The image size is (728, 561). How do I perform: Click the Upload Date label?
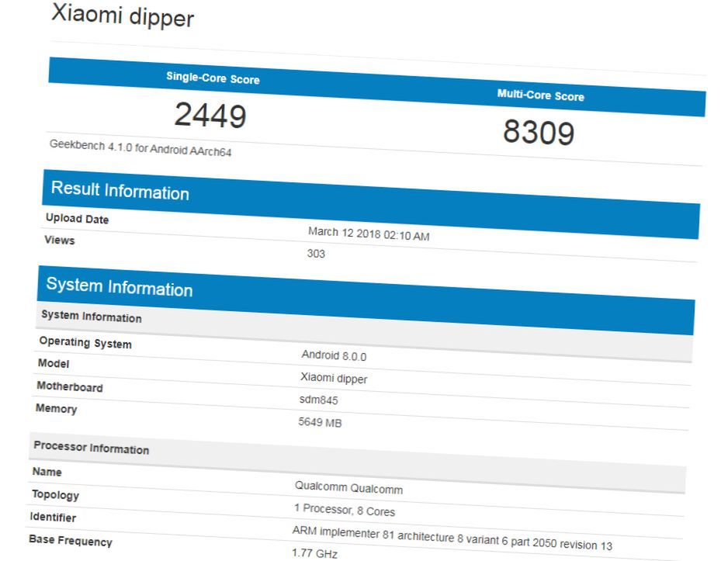click(77, 219)
